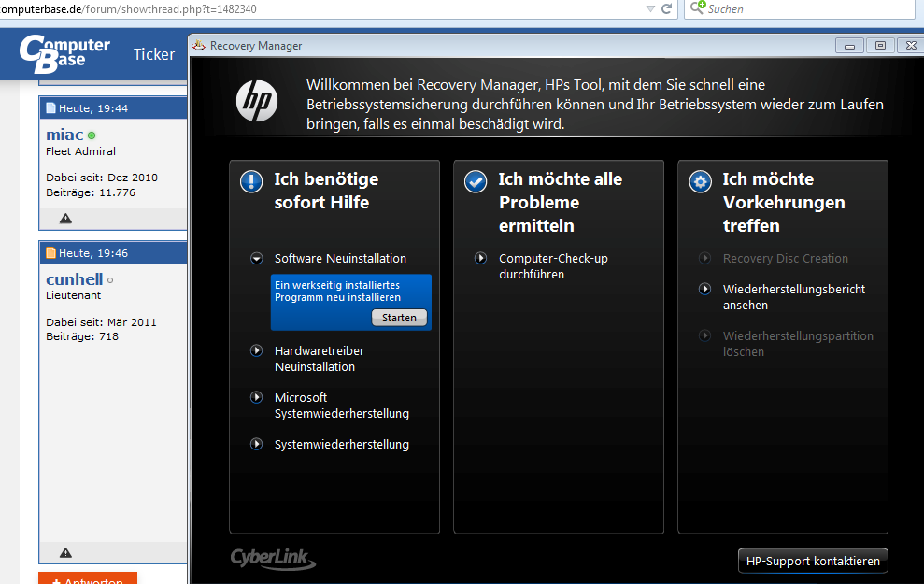Viewport: 924px width, 584px height.
Task: Collapse the Software Neuinstallation arrow
Action: tap(256, 258)
